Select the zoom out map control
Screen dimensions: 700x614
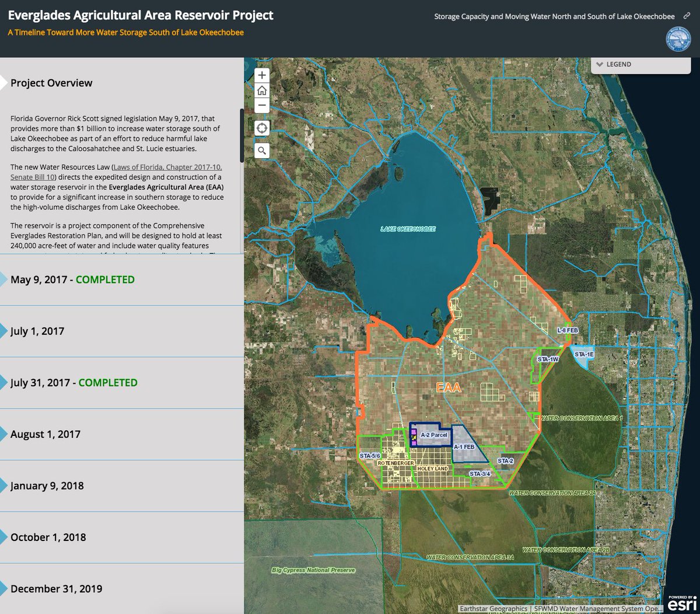[262, 106]
